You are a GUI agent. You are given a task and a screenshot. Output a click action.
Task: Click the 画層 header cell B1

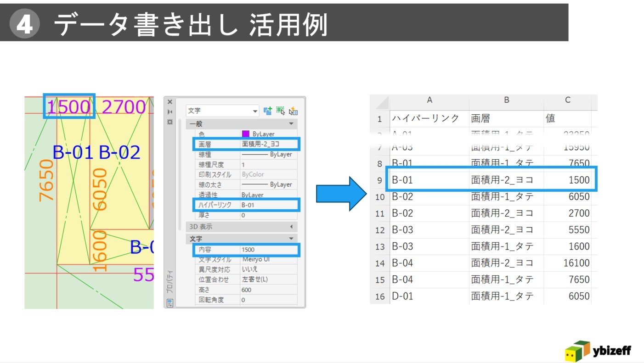click(507, 118)
